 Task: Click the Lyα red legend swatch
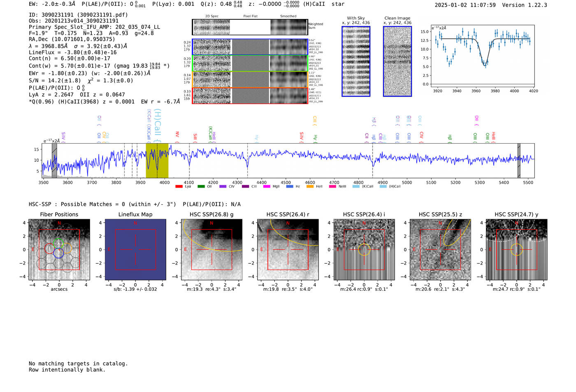179,186
